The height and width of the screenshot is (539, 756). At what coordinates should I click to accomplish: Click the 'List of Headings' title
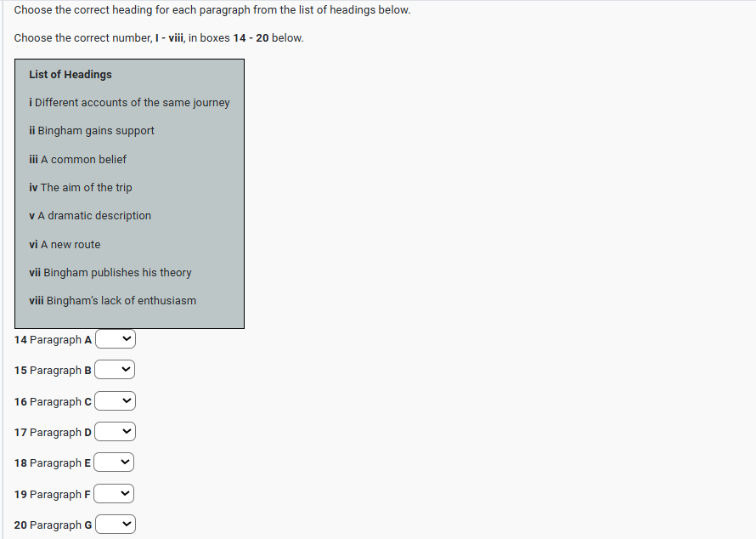click(71, 74)
